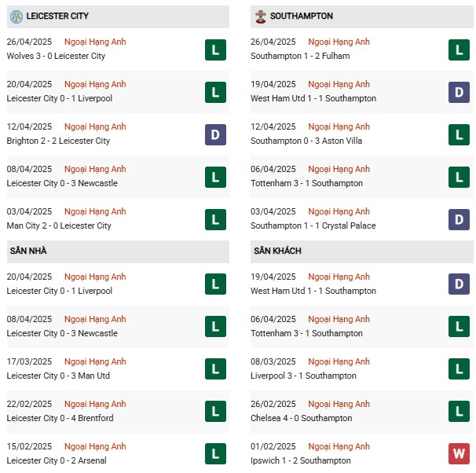Image resolution: width=476 pixels, height=473 pixels.
Task: Open the Tottenham 3-1 Southampton result in top list
Action: (x=306, y=183)
